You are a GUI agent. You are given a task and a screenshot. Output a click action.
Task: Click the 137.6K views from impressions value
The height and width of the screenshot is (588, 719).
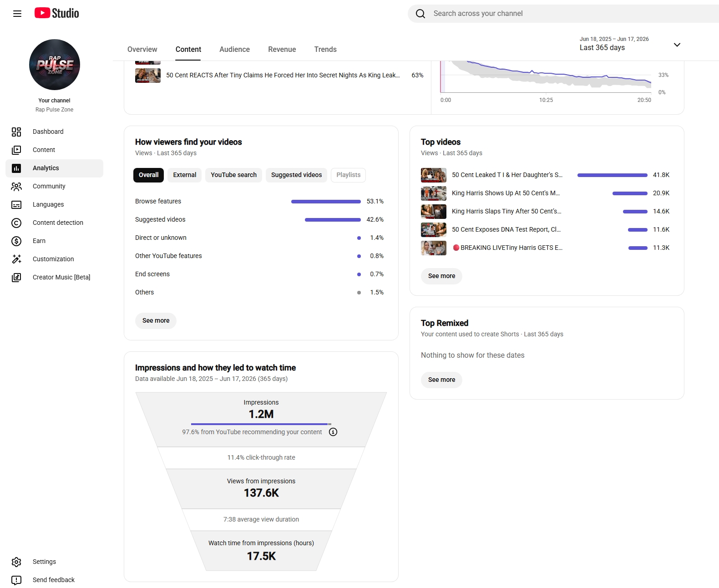tap(261, 493)
